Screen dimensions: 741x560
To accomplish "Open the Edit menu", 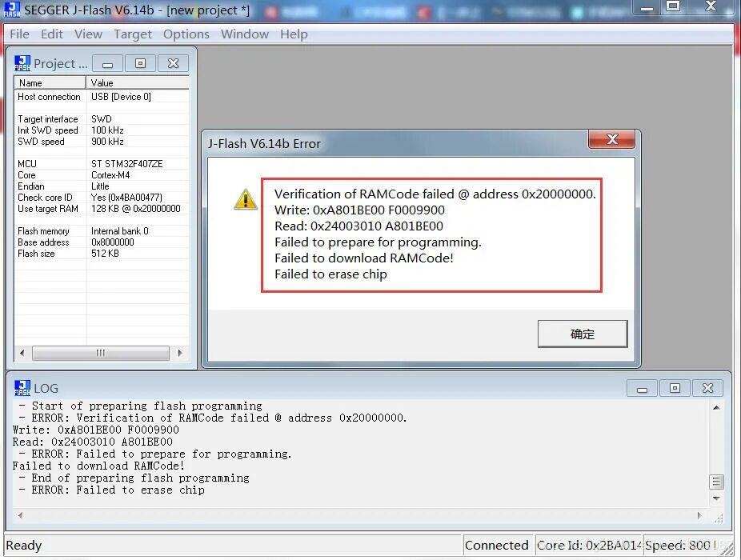I will pos(51,34).
